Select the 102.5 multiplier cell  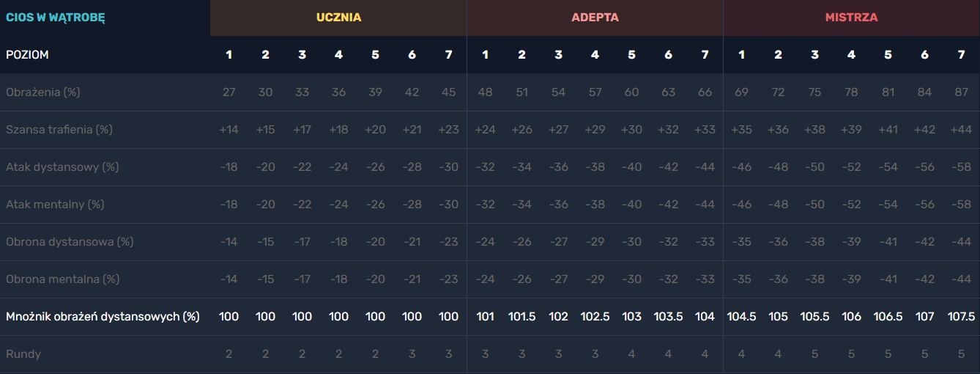595,317
